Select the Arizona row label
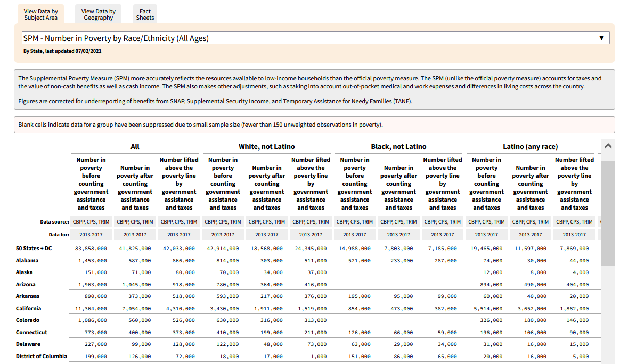Image resolution: width=620 pixels, height=364 pixels. tap(26, 285)
